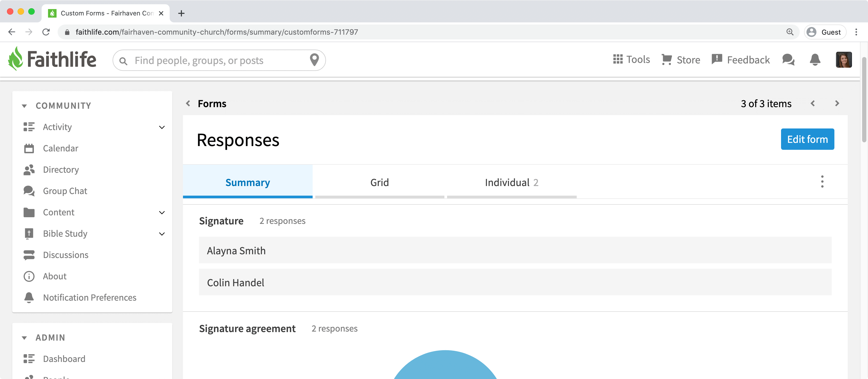
Task: Click the Bible Study book icon
Action: 29,233
